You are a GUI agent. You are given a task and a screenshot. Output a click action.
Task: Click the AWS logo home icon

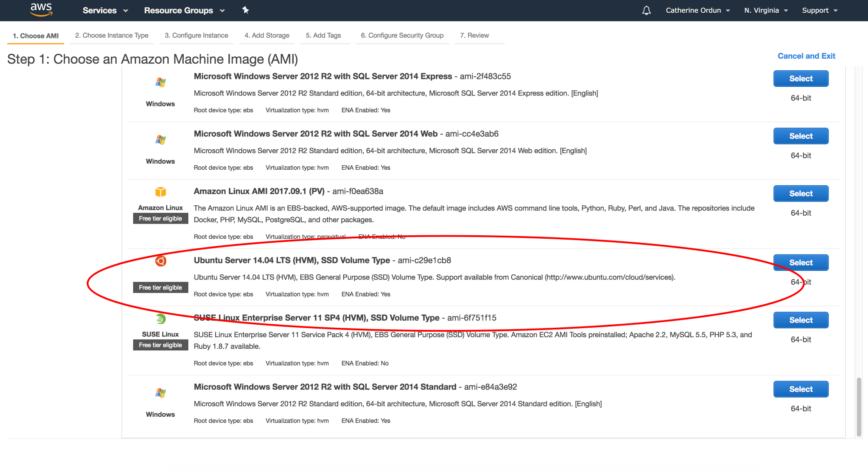click(41, 10)
